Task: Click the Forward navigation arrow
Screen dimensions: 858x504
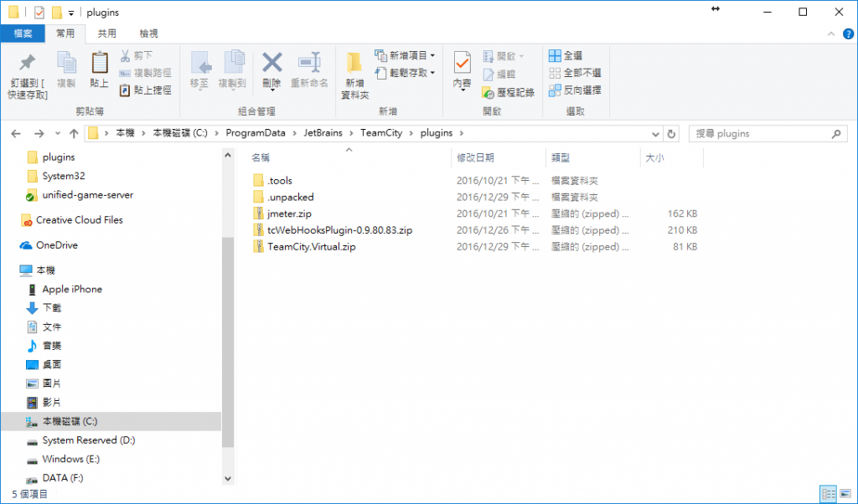Action: 39,133
